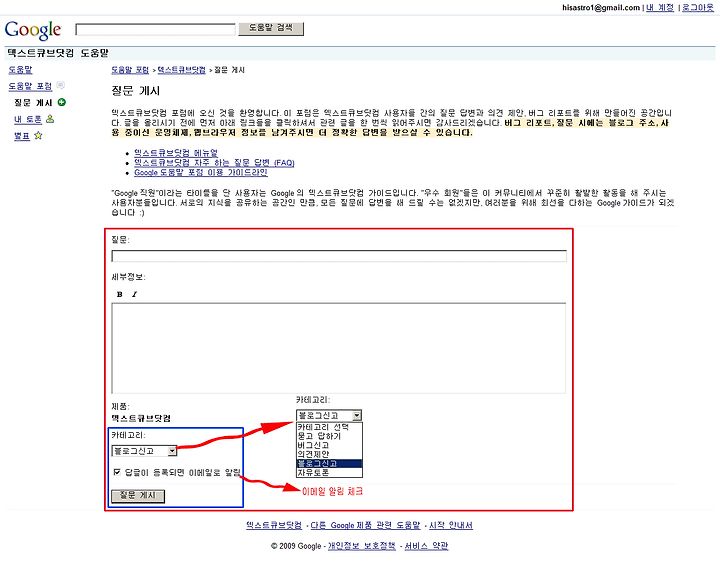Open the 개인정보 보호정책 link
This screenshot has height=580, width=720.
point(361,546)
